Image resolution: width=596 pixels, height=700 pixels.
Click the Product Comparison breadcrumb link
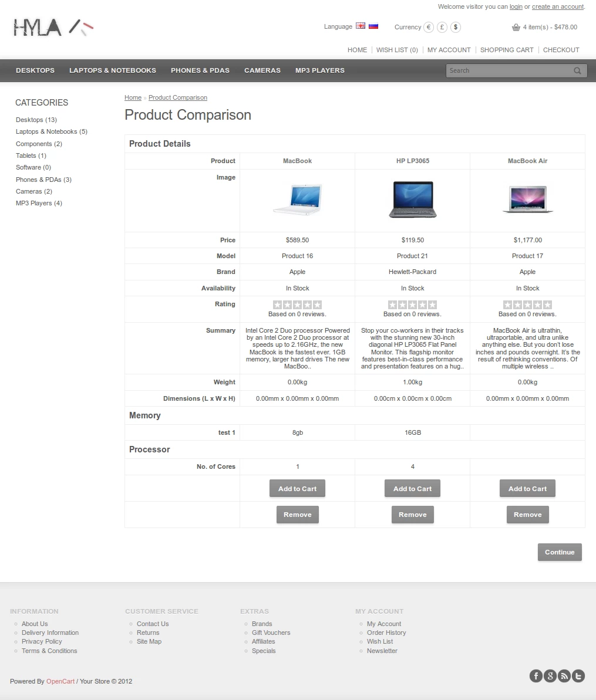[178, 97]
